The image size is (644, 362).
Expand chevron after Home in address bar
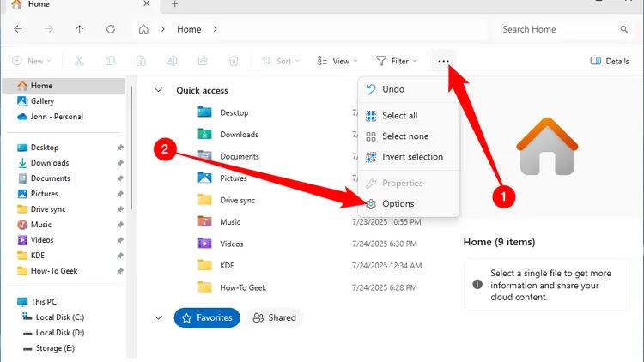pos(215,29)
